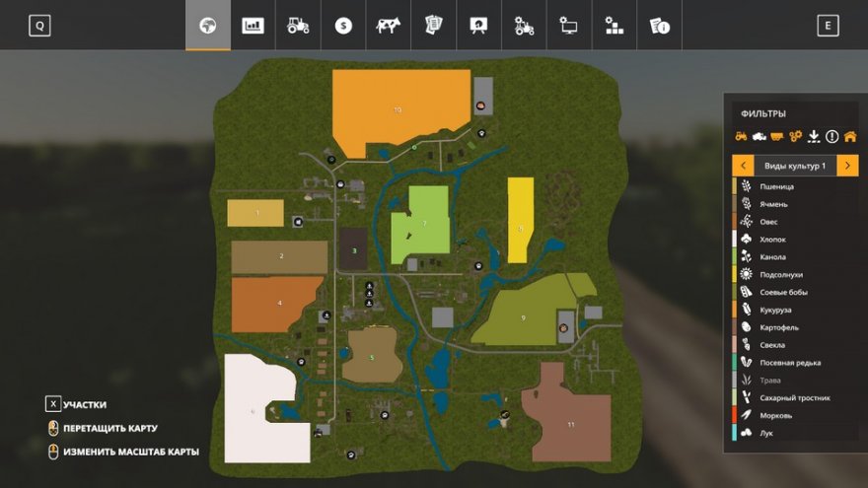
Task: Select dark field 3 on the map
Action: (354, 248)
